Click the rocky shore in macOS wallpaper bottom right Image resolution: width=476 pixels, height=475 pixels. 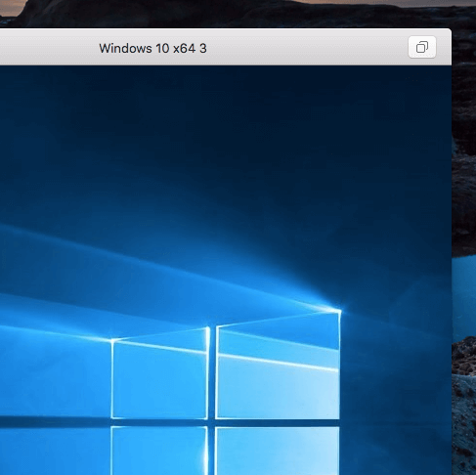tap(464, 408)
